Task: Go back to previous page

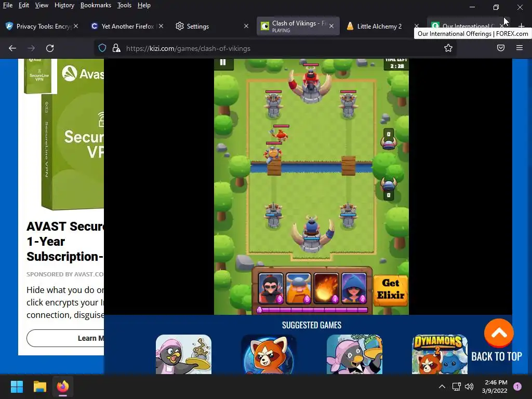Action: point(12,48)
